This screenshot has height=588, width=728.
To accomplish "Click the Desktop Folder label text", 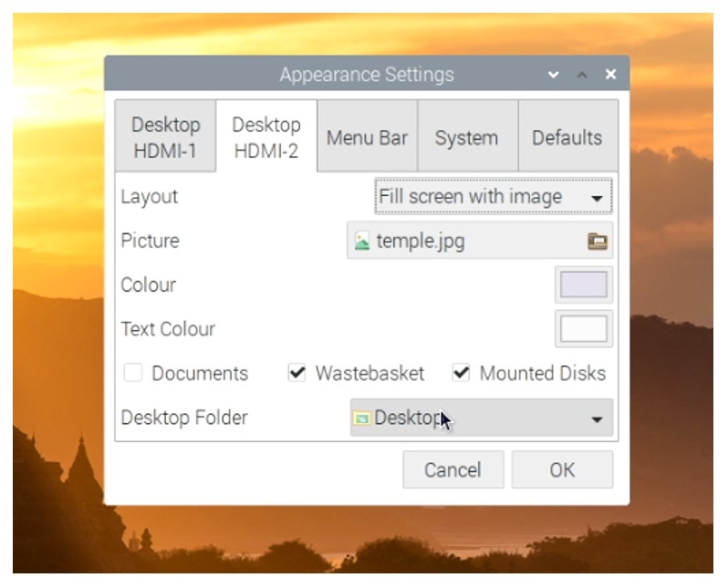I will [x=184, y=418].
